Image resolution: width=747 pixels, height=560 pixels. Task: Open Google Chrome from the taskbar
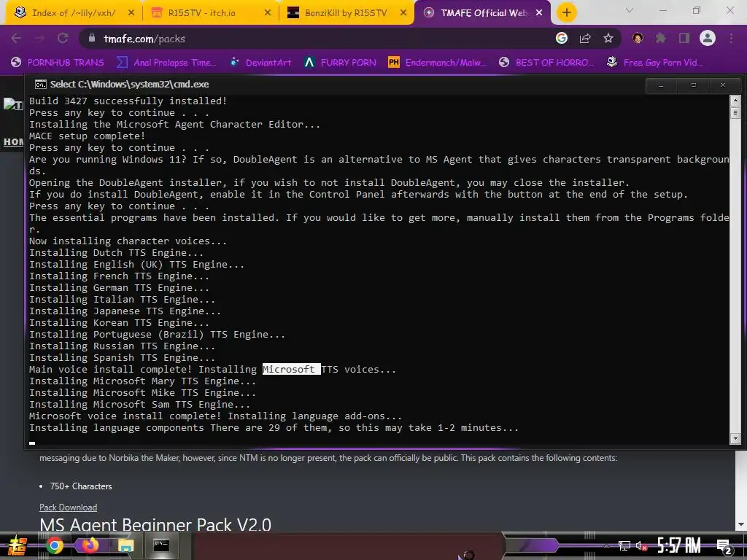pyautogui.click(x=54, y=545)
